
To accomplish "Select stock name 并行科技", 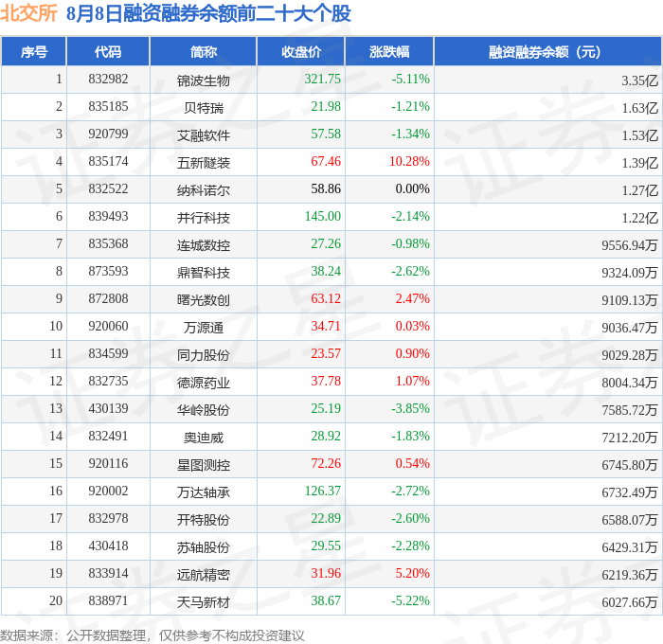I will 204,218.
